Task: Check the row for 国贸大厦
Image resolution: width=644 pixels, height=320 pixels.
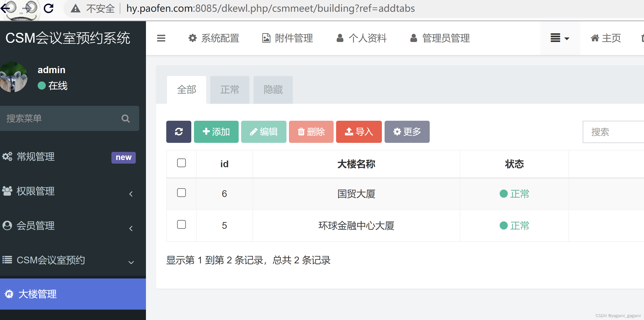Action: pyautogui.click(x=182, y=193)
